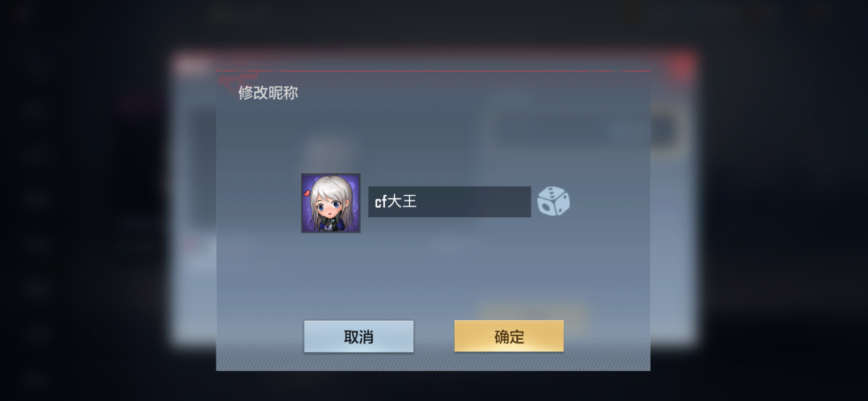This screenshot has height=401, width=868.
Task: Focus the nickname field containing cf大王
Action: [449, 202]
